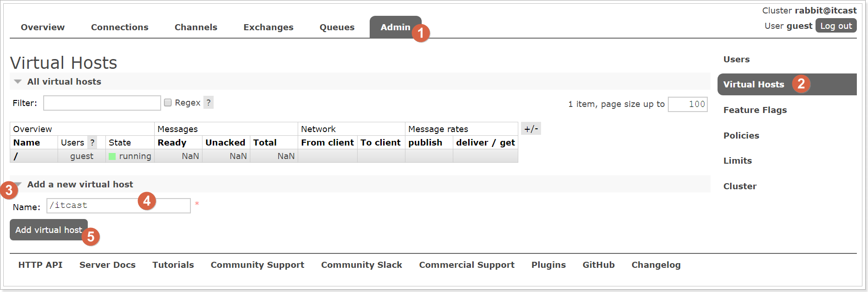Click the Filter text field
The height and width of the screenshot is (292, 868).
(x=102, y=103)
